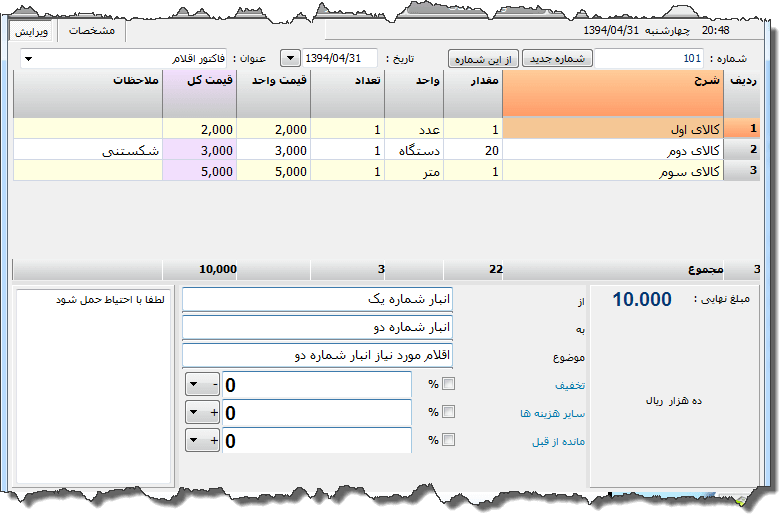Click the date and time 20:48 header text
Image resolution: width=779 pixels, height=514 pixels.
pyautogui.click(x=657, y=30)
